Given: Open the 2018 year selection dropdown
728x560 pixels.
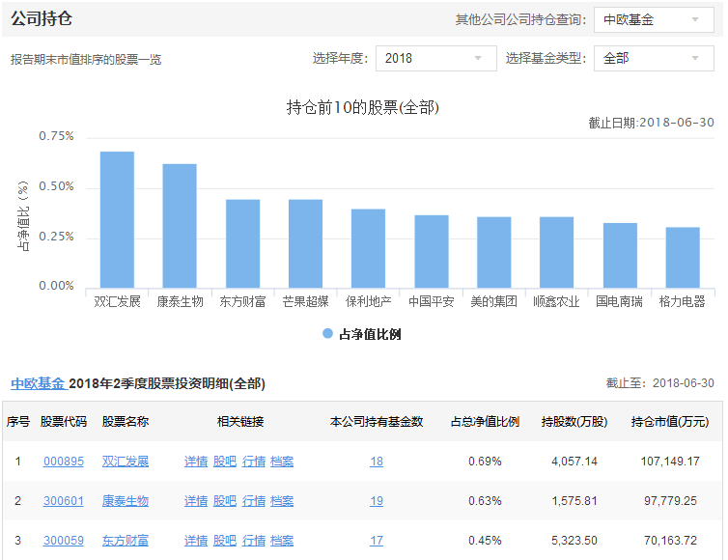Looking at the screenshot, I should point(436,58).
